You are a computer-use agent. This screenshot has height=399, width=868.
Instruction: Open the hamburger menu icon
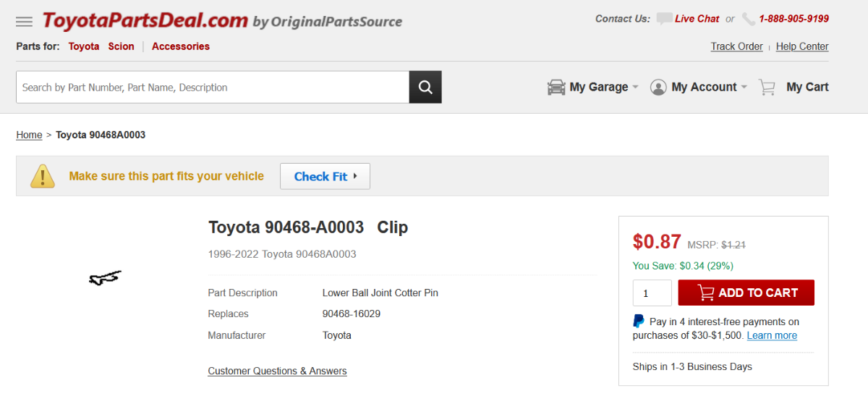[x=24, y=22]
